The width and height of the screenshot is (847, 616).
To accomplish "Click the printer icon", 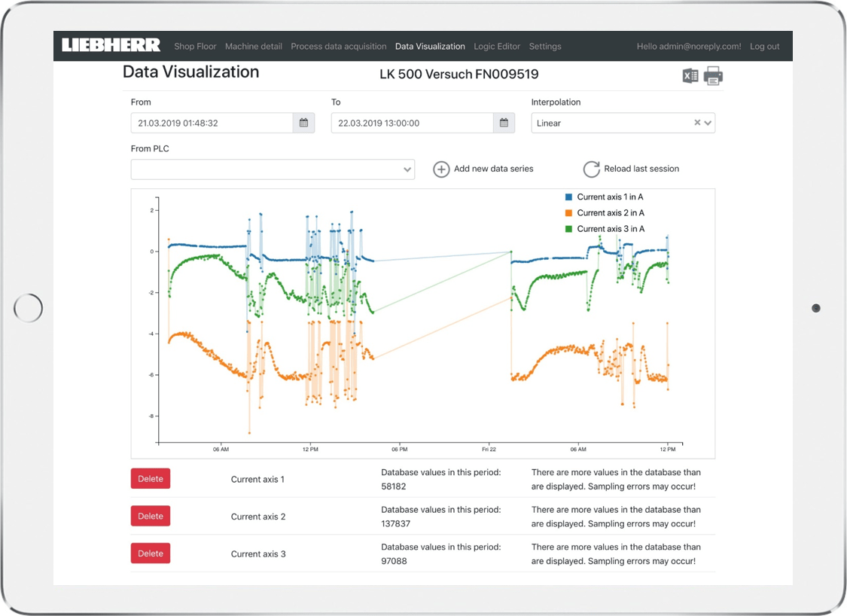I will click(x=713, y=75).
